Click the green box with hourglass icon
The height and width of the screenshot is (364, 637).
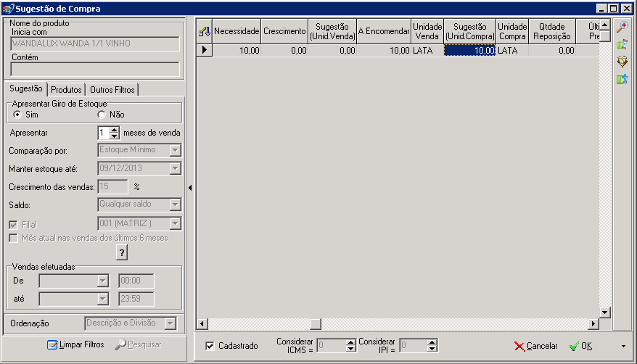(622, 44)
